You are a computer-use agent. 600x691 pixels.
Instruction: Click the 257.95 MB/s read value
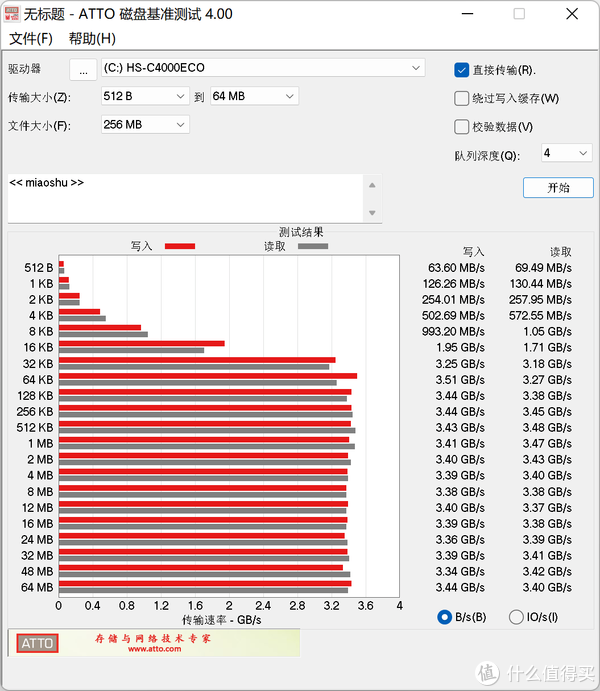click(540, 300)
